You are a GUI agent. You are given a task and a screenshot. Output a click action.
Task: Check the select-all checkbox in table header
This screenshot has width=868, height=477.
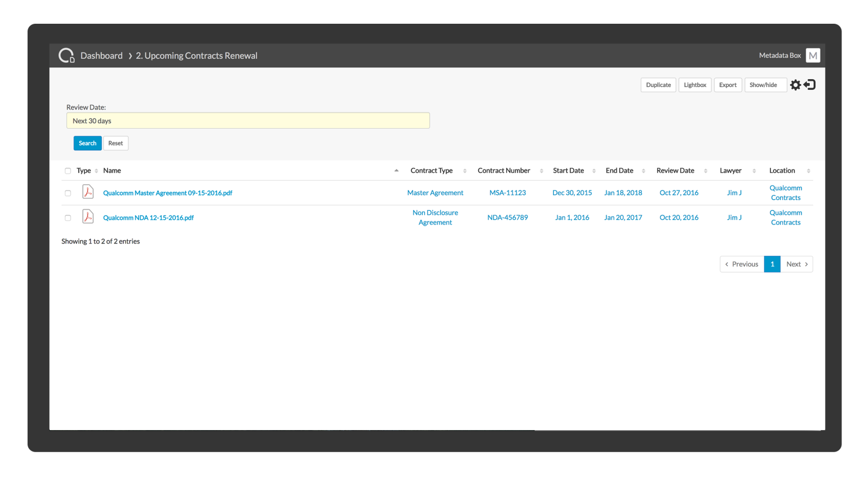68,171
